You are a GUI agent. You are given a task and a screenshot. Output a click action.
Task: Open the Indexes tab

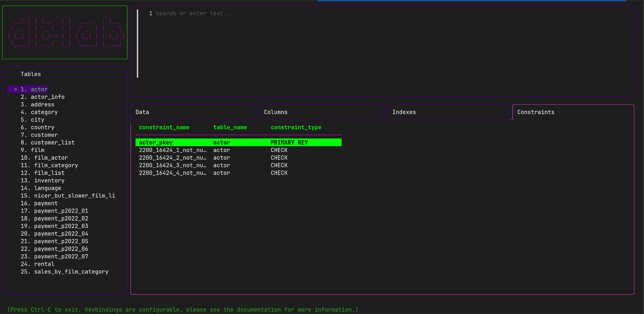point(448,112)
